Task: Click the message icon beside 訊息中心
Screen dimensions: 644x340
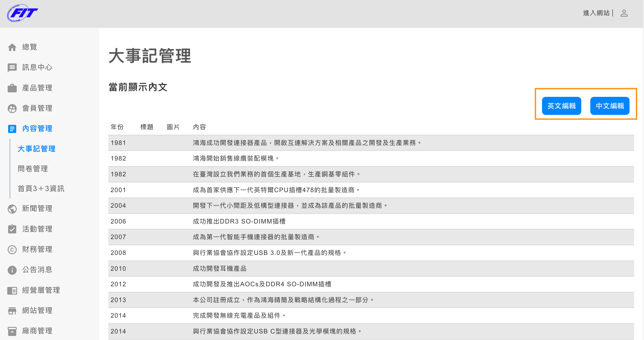Action: click(12, 68)
